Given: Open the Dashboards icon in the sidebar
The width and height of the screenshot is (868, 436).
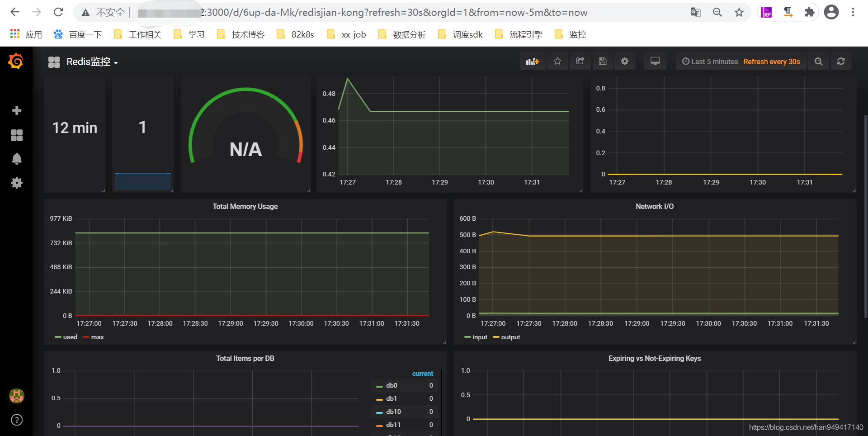Looking at the screenshot, I should click(x=17, y=135).
